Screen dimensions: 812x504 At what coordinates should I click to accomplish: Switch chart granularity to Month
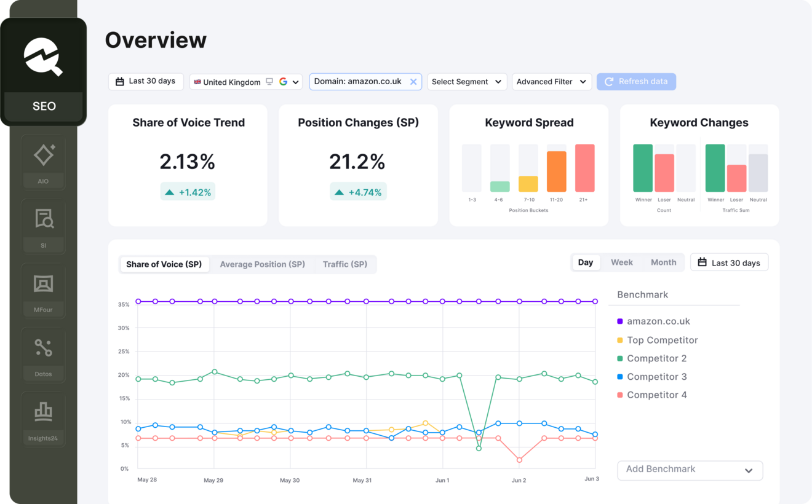pyautogui.click(x=663, y=262)
